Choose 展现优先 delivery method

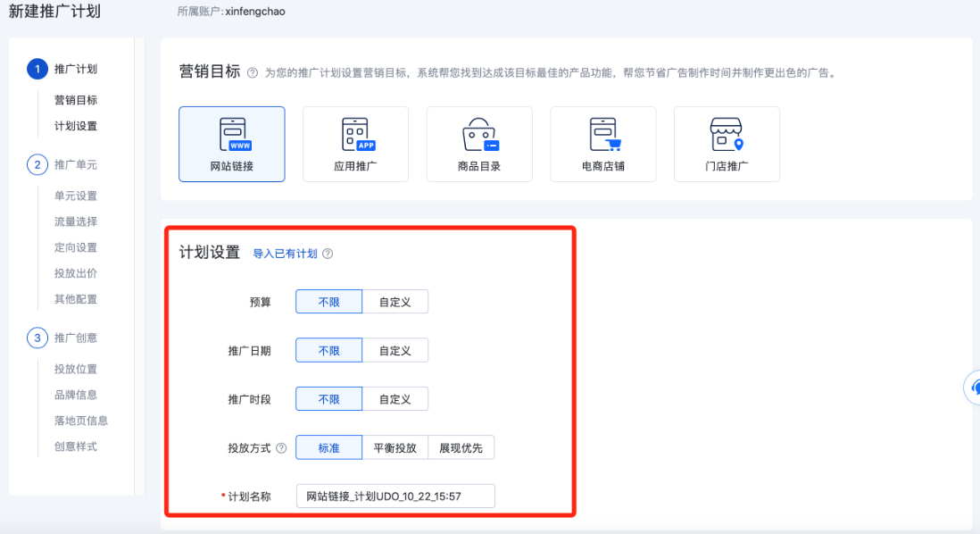461,448
